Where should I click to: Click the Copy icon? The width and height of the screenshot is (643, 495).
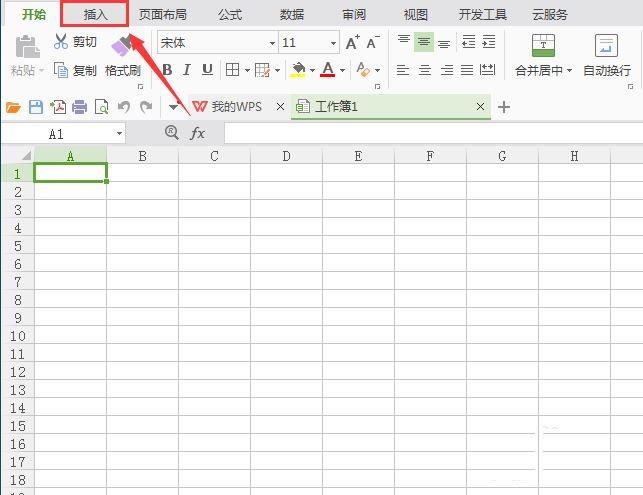point(61,70)
